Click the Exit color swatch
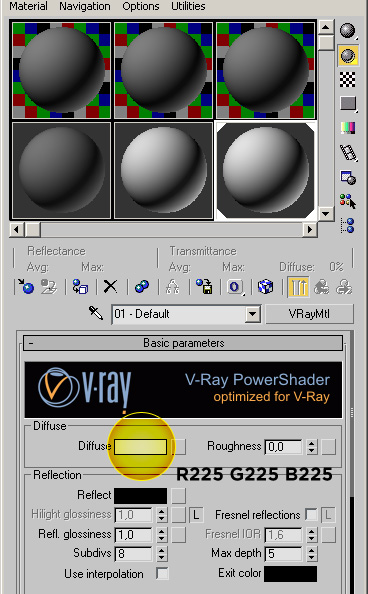368x594 pixels. click(x=290, y=574)
